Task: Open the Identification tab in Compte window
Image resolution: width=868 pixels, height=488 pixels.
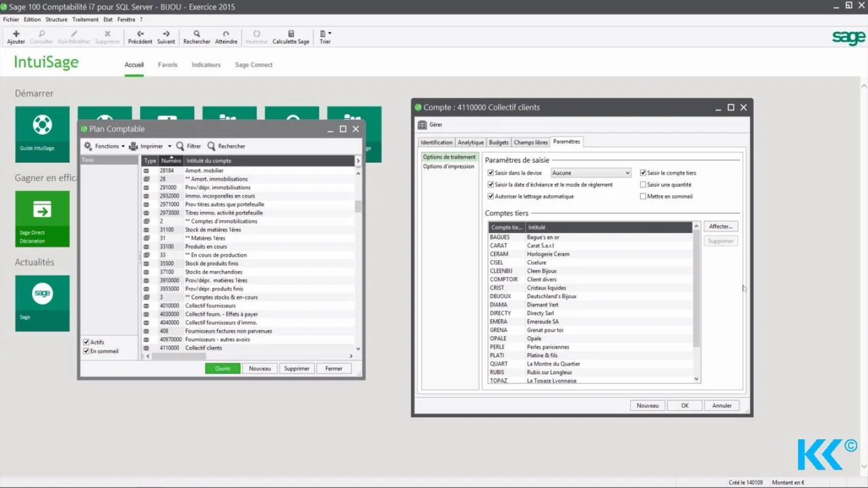Action: pos(436,142)
